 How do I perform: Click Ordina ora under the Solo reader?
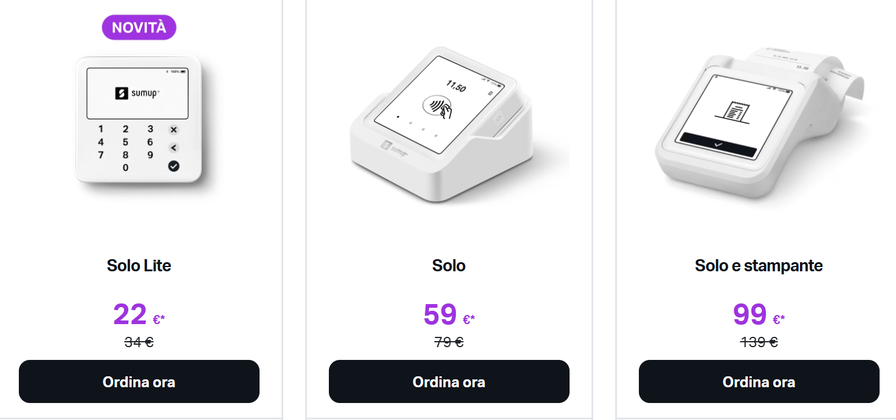point(449,381)
